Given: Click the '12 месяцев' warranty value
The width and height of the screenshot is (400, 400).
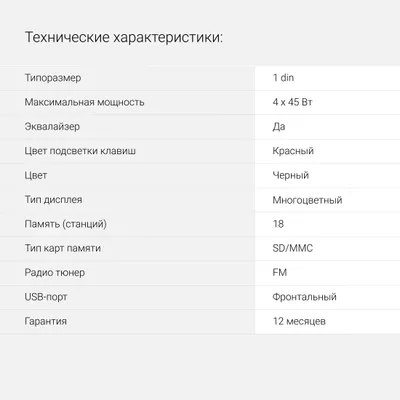Looking at the screenshot, I should (299, 321).
